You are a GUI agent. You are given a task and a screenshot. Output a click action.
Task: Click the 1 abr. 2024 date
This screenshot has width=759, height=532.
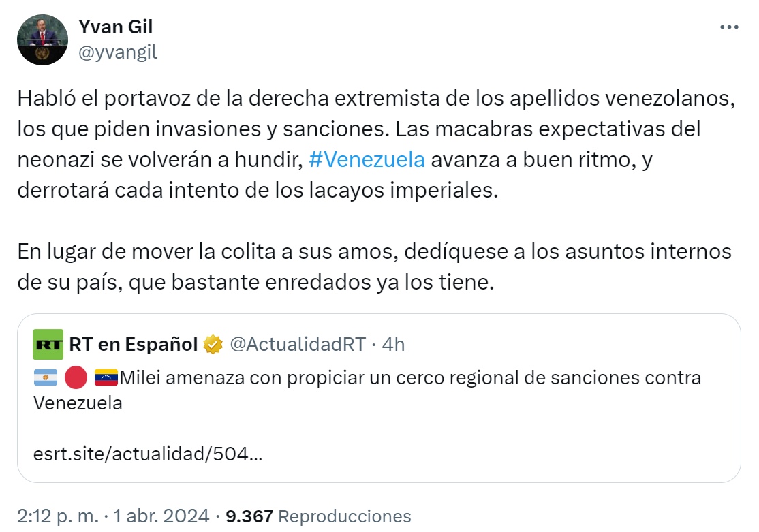coord(161,516)
